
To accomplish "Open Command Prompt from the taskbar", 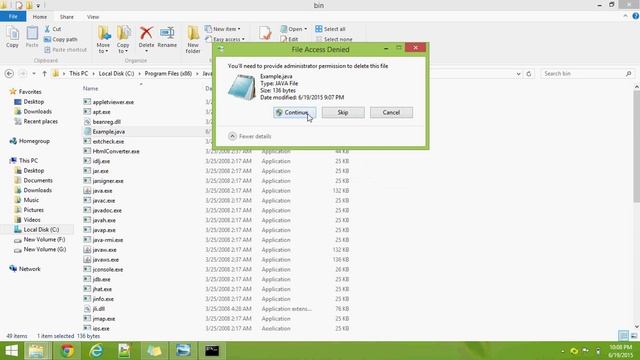I will coord(212,351).
